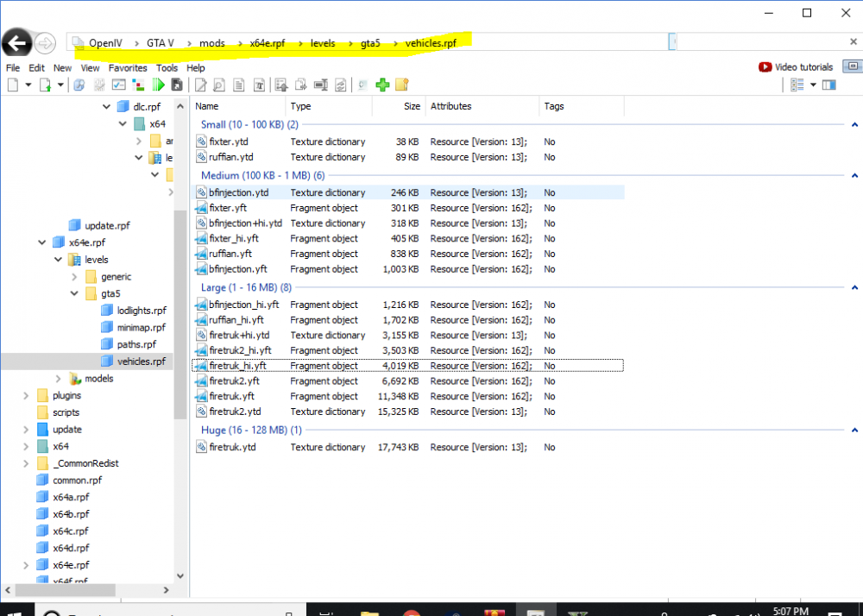This screenshot has width=863, height=616.
Task: Click the replace file toolbar icon
Action: pos(341,85)
